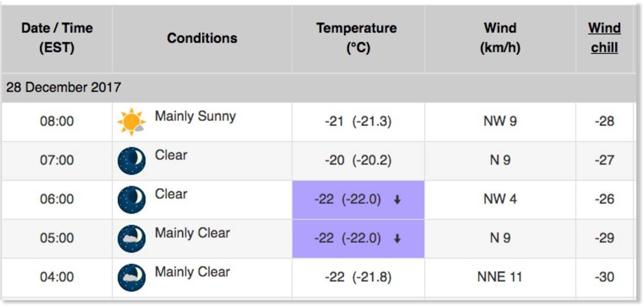Click the NNE 11 wind value
Viewport: 644px width, 307px height.
[x=500, y=277]
